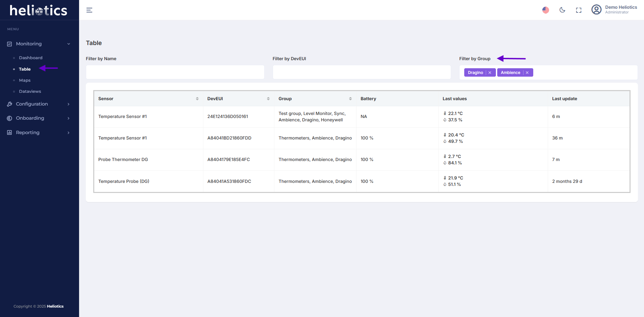Expand the Reporting chevron arrow
644x317 pixels.
click(69, 133)
